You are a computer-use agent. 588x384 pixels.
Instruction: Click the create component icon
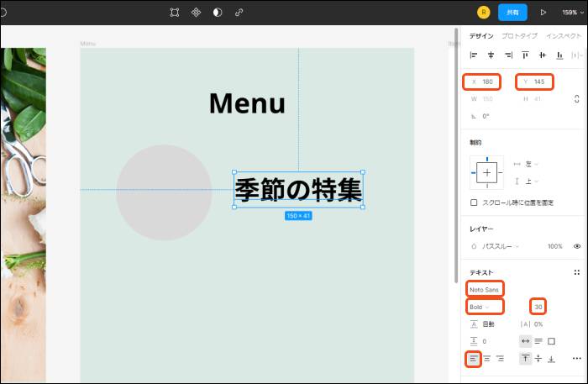(196, 13)
